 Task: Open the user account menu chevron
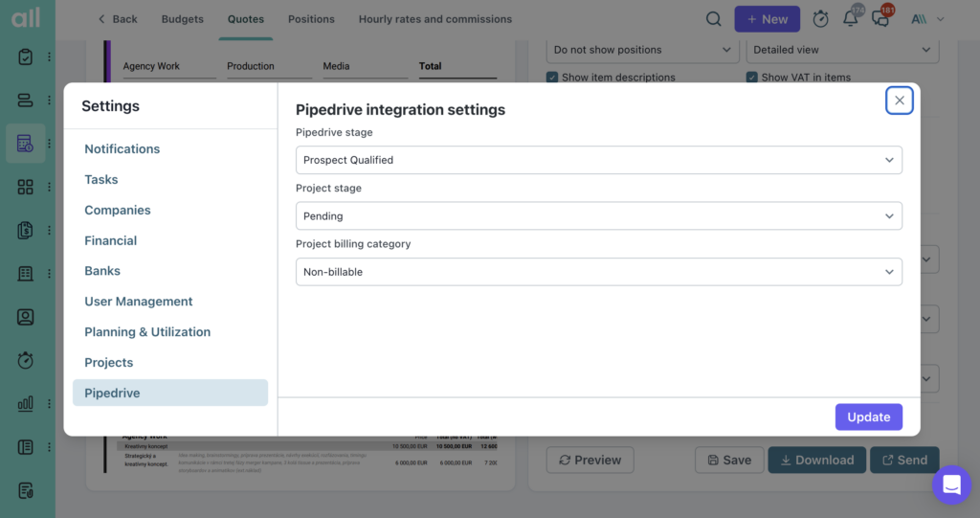point(940,19)
